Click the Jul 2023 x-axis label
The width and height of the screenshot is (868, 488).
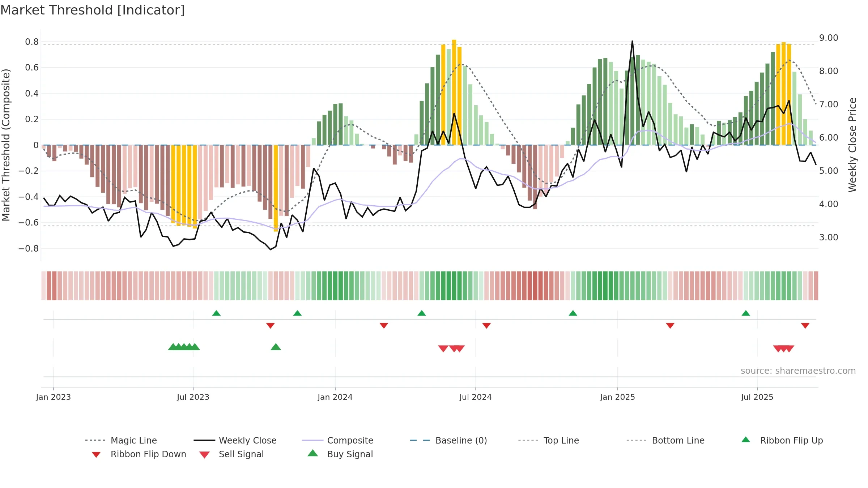point(193,397)
